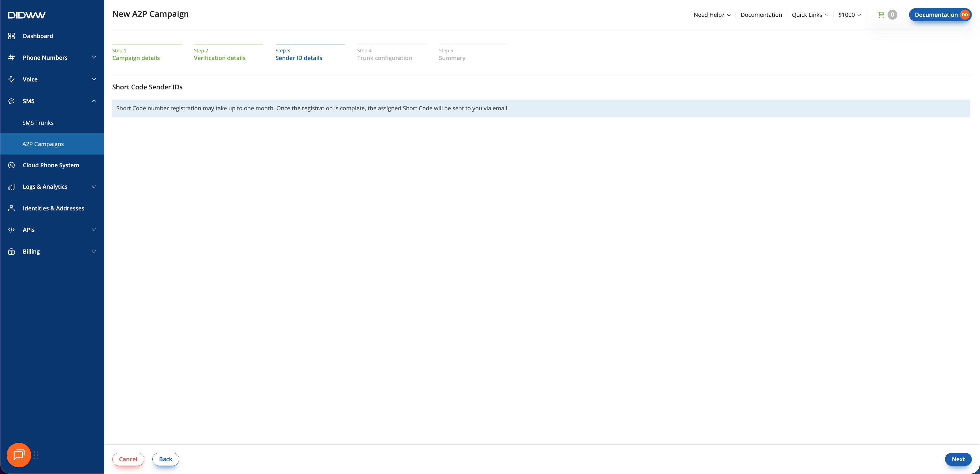Open SMS Trunks in sidebar
The image size is (980, 474).
(x=38, y=123)
